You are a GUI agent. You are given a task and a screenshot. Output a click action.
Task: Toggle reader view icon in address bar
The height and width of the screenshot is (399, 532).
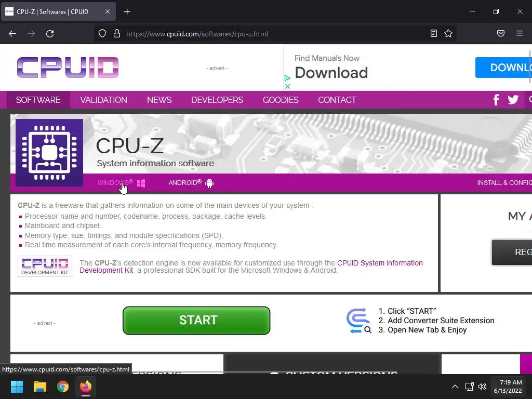coord(434,33)
